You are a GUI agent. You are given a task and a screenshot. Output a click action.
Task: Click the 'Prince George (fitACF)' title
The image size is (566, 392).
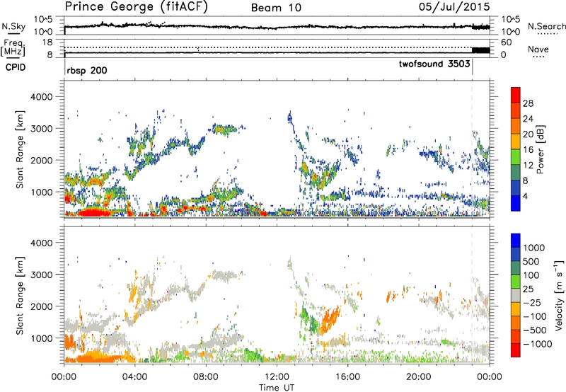(137, 6)
